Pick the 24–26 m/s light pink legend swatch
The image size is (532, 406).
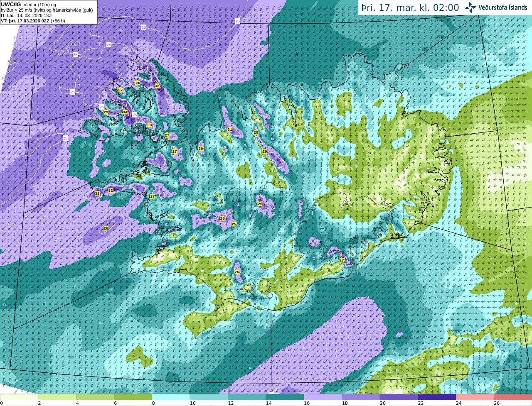click(475, 397)
